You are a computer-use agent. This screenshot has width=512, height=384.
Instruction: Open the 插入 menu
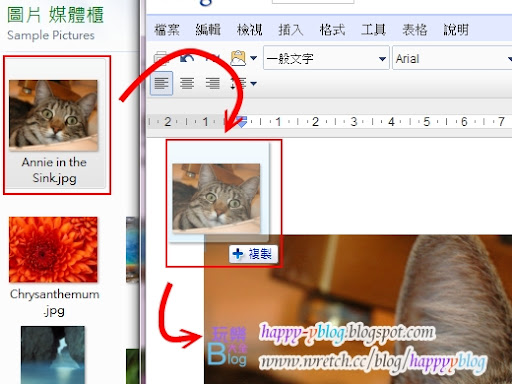(x=291, y=30)
